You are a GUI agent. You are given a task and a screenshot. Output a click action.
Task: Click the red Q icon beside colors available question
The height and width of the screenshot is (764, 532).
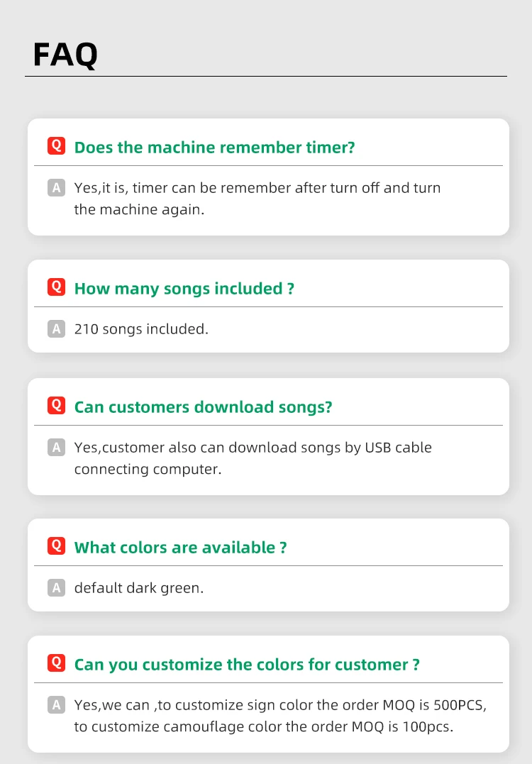[x=56, y=546]
